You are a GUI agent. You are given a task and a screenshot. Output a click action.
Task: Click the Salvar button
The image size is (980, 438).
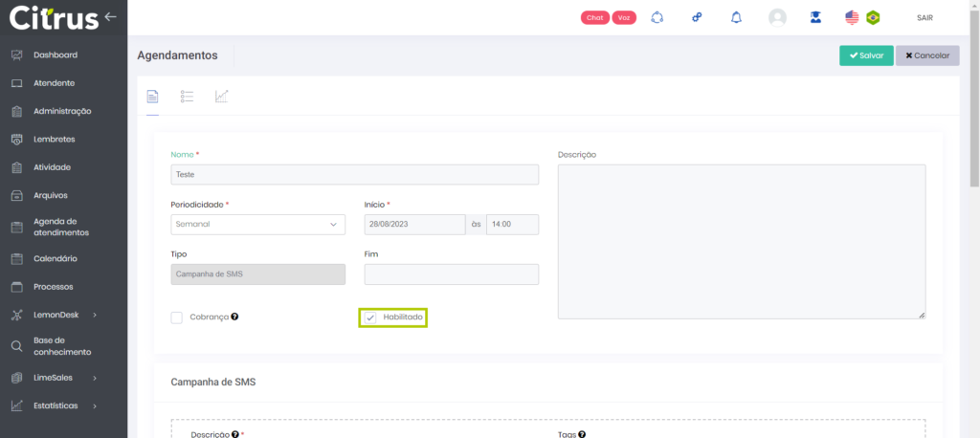point(866,55)
